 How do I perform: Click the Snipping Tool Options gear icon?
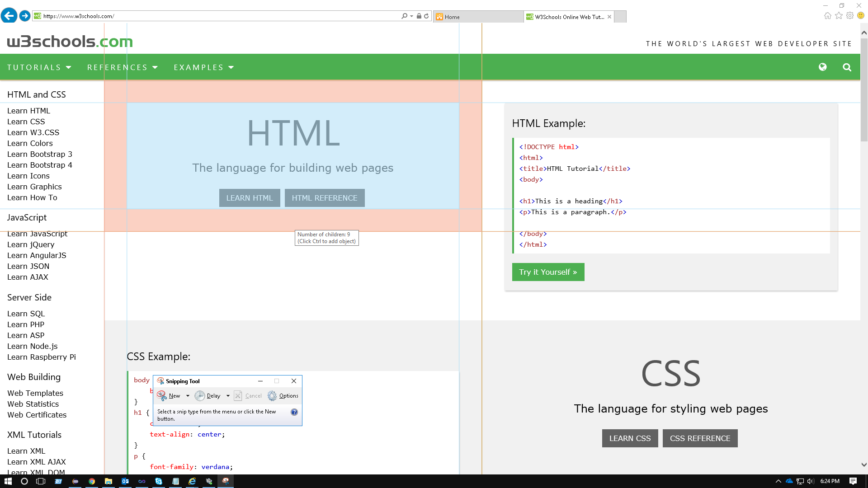tap(272, 396)
